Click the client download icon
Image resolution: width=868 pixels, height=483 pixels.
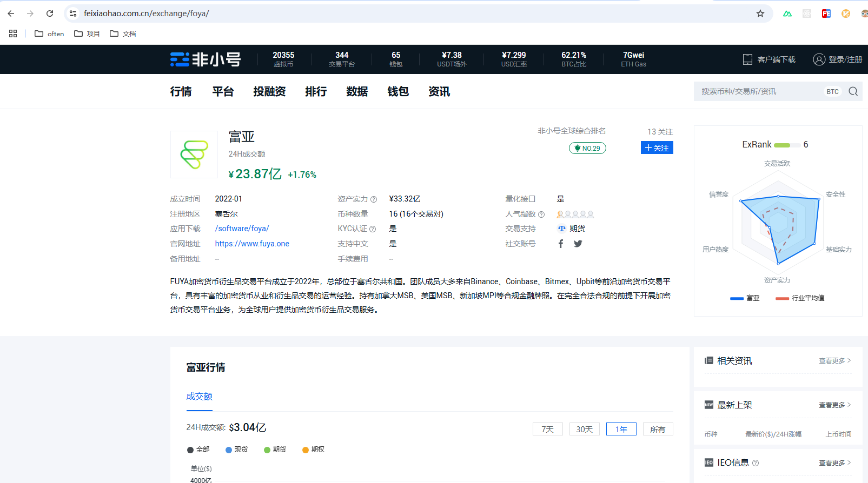(x=747, y=59)
